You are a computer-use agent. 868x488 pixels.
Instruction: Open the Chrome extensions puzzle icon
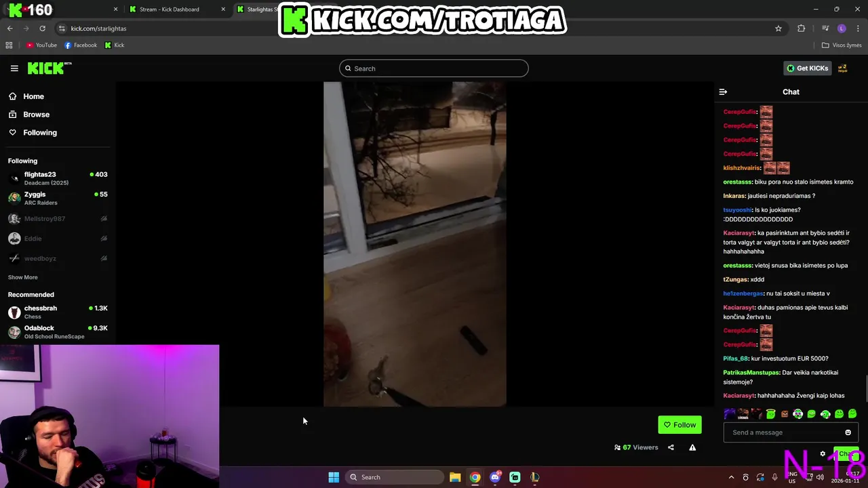click(802, 28)
